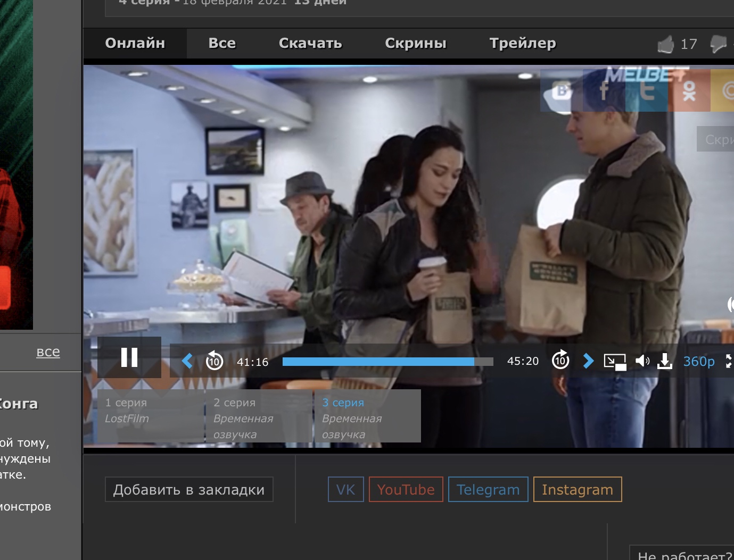
Task: Select 2 серия Временная озвучка in playlist
Action: click(x=259, y=416)
